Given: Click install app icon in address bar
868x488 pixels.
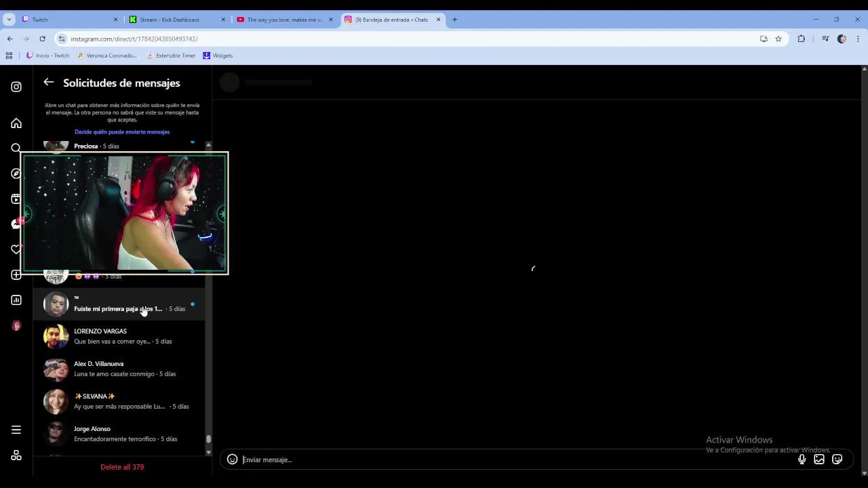Looking at the screenshot, I should point(764,39).
